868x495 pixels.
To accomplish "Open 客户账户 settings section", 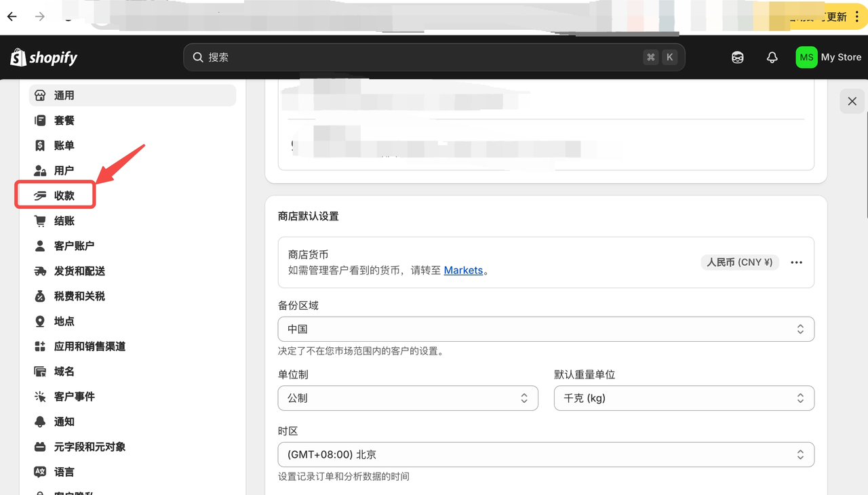I will click(x=74, y=246).
